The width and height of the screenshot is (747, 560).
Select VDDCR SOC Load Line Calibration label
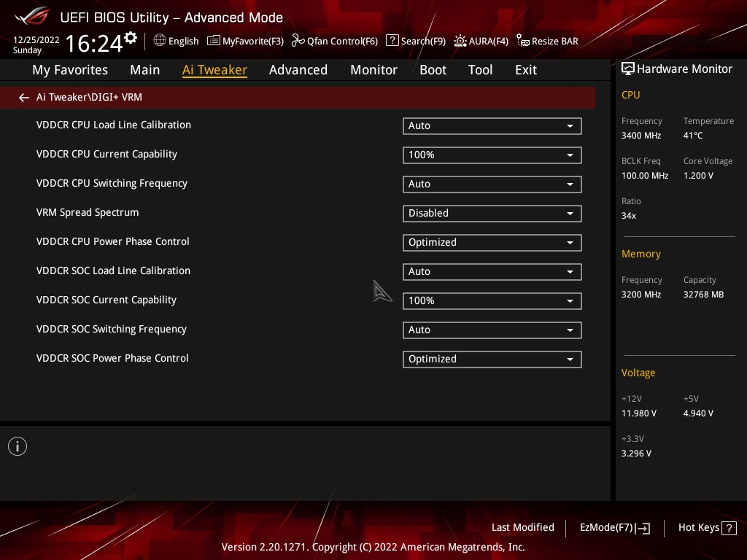(113, 271)
